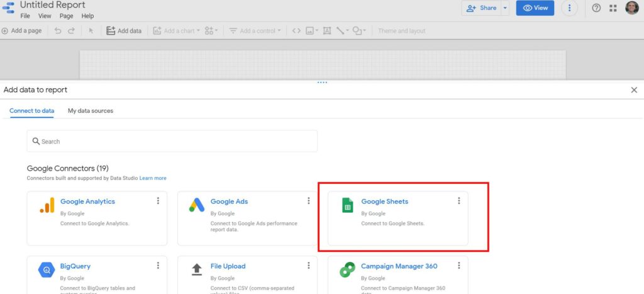The width and height of the screenshot is (644, 294).
Task: Open the Add a control dropdown
Action: click(x=255, y=31)
